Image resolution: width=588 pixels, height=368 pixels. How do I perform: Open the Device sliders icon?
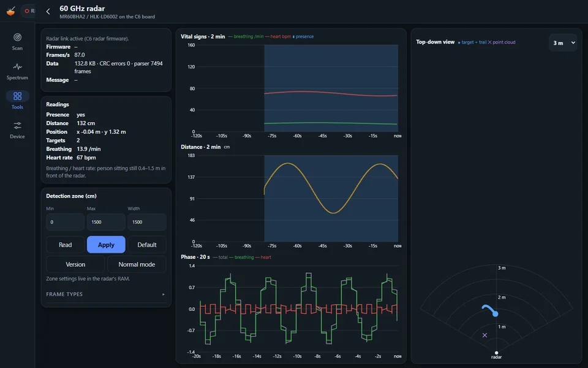(17, 125)
